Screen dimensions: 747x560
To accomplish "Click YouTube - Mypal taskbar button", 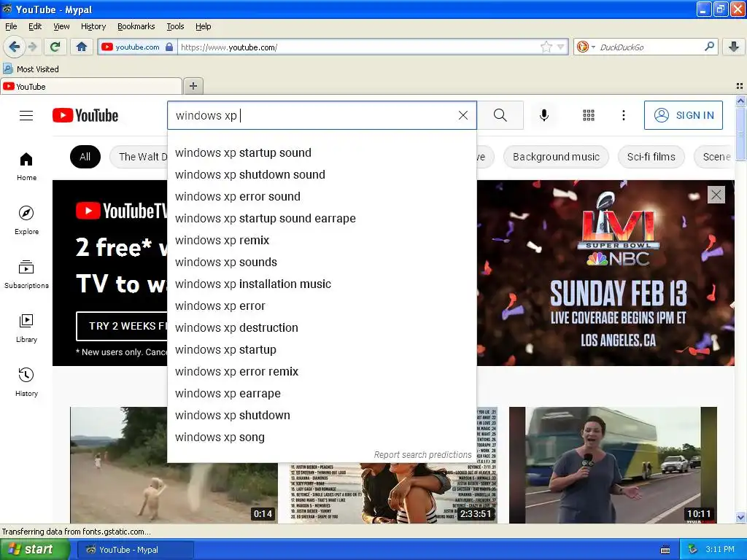I will click(x=135, y=550).
